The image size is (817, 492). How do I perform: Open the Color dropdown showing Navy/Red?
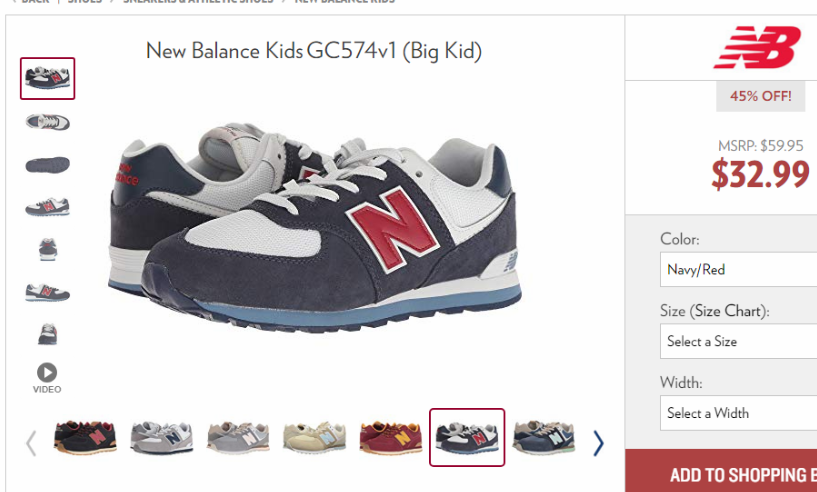pyautogui.click(x=738, y=269)
